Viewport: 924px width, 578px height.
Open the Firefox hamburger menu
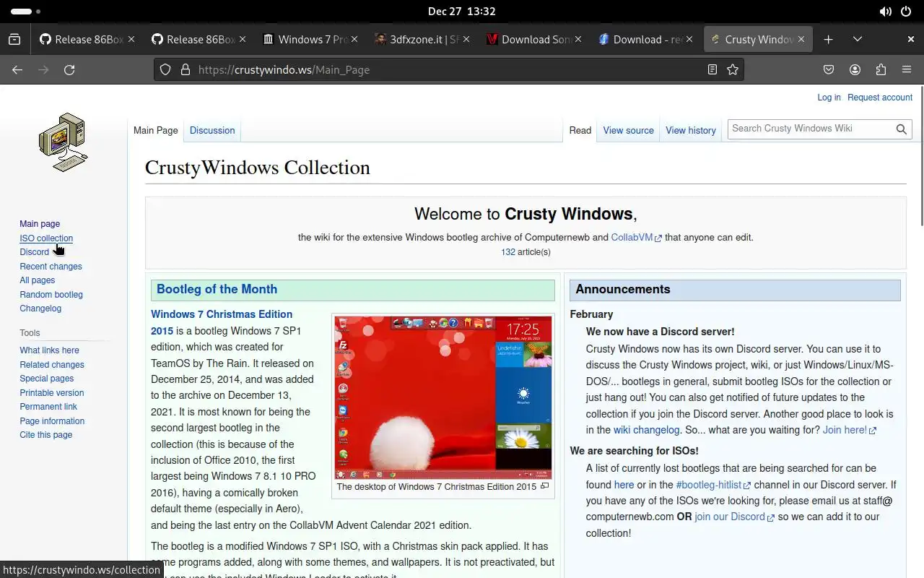(907, 69)
